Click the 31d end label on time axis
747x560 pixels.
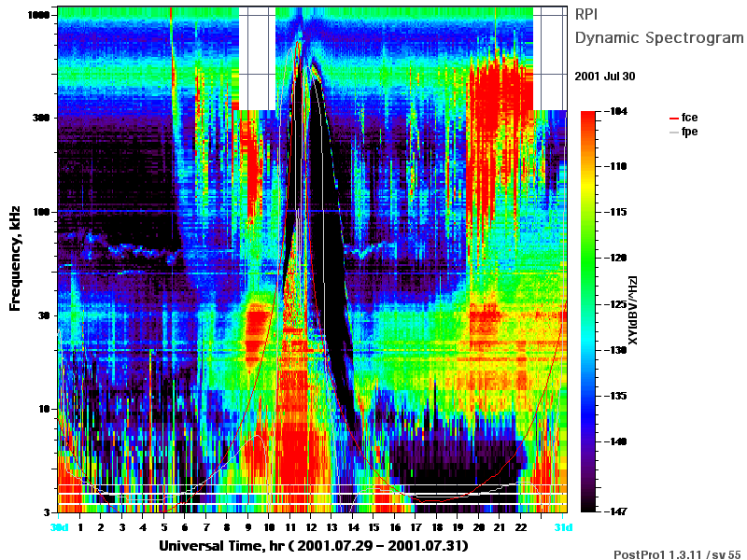[563, 527]
